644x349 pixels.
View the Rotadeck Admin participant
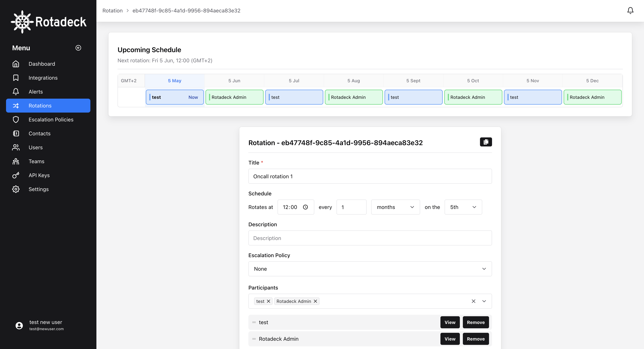point(450,339)
